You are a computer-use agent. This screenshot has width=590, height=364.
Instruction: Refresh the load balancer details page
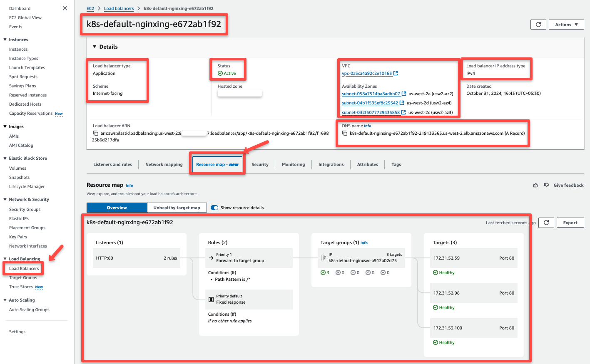538,24
